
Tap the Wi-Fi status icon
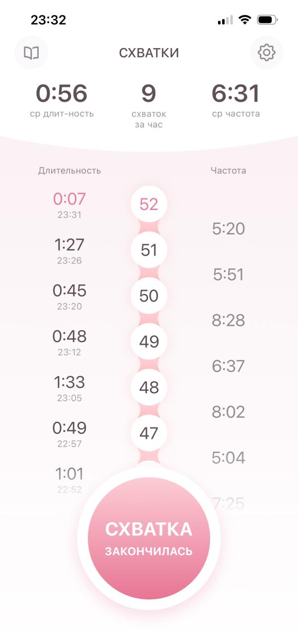pos(244,20)
